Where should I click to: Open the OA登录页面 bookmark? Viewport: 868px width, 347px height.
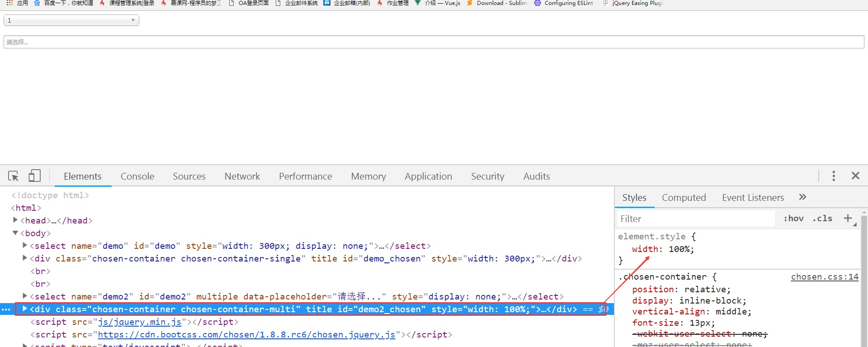tap(249, 3)
